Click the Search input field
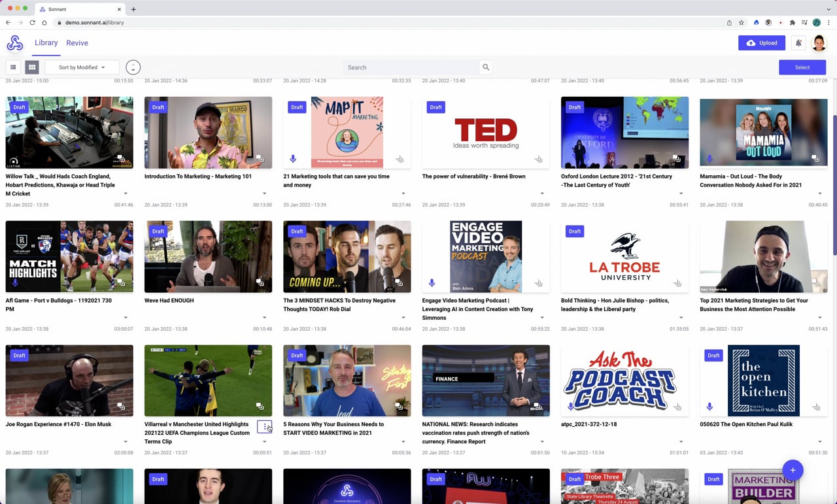The height and width of the screenshot is (504, 837). tap(412, 67)
